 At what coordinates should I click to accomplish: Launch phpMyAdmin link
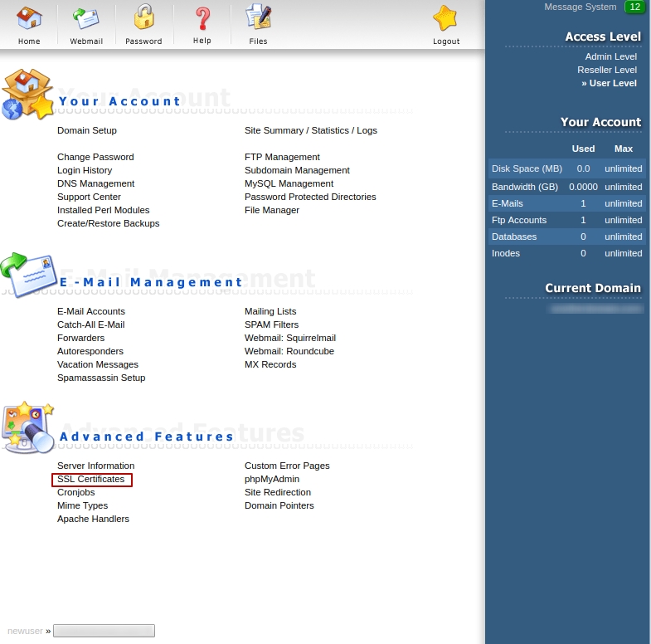[x=272, y=479]
